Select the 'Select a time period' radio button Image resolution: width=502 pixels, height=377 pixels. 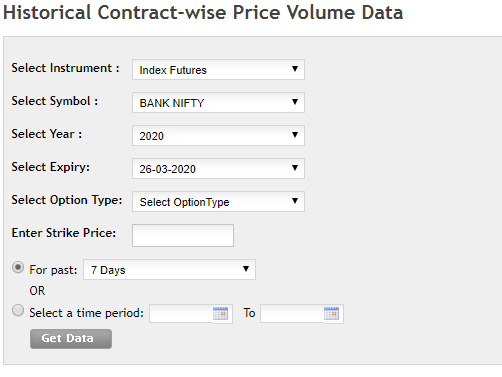click(x=18, y=310)
